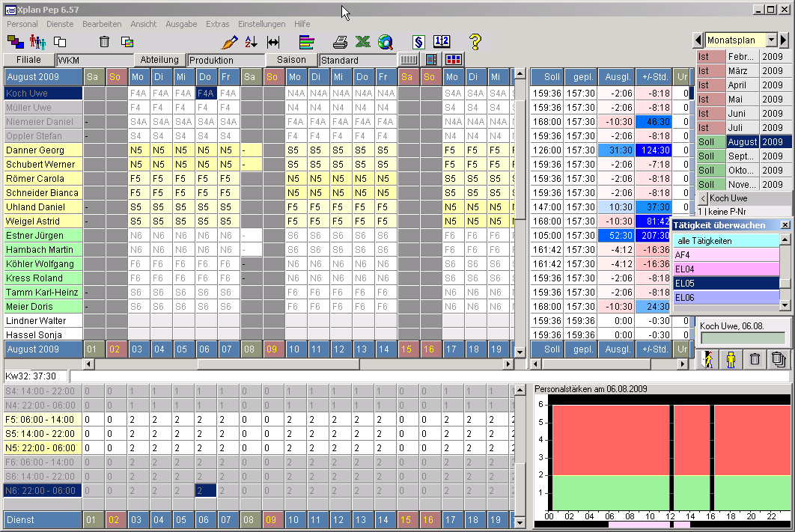Sort entries with the A-Z icon
Screen dimensions: 795x532
pos(251,42)
